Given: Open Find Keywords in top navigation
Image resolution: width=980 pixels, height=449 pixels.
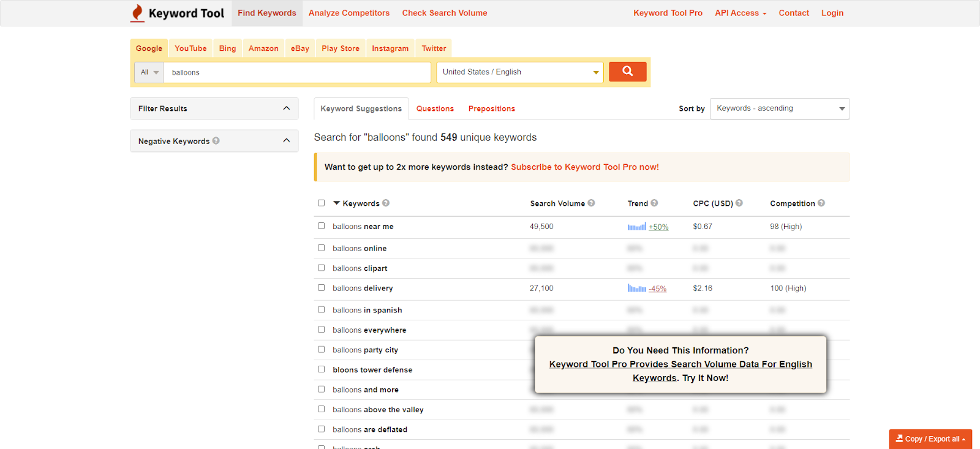Looking at the screenshot, I should pos(267,13).
